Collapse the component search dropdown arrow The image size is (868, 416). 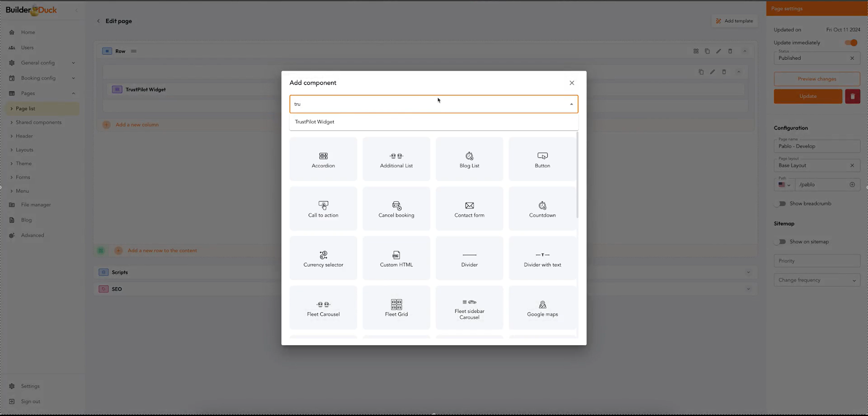pos(571,104)
